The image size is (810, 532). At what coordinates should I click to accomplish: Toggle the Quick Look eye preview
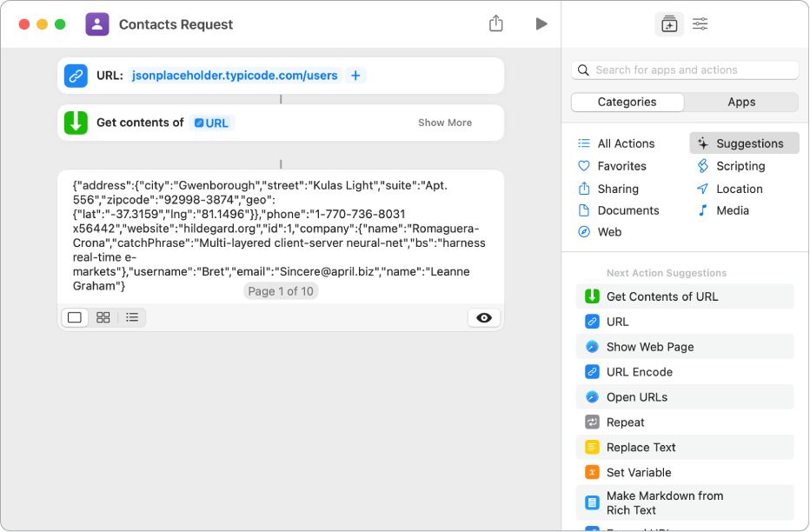[483, 317]
